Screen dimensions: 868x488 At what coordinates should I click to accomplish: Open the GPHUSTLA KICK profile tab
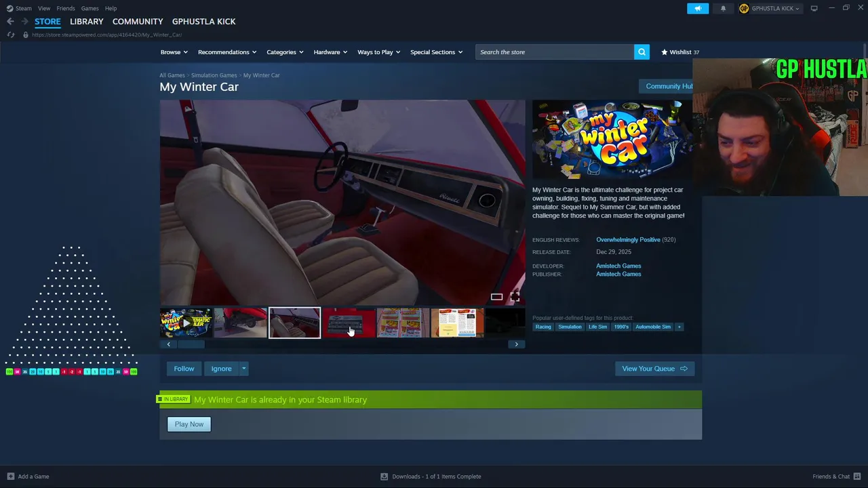pos(204,22)
